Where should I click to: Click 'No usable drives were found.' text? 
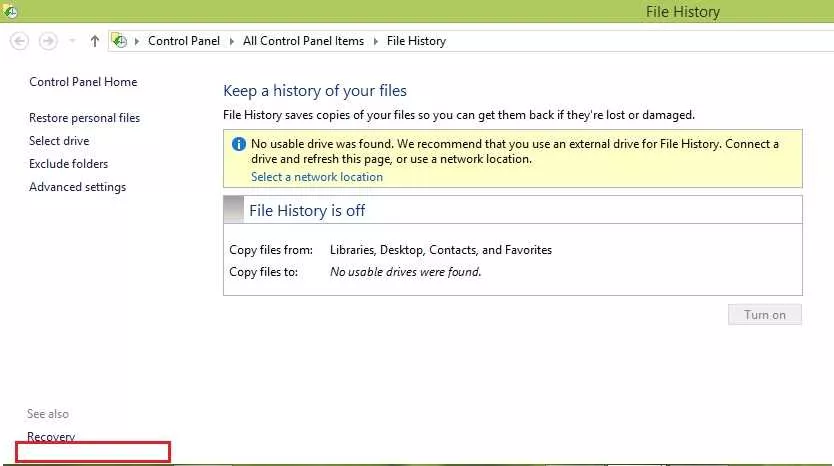coord(405,272)
